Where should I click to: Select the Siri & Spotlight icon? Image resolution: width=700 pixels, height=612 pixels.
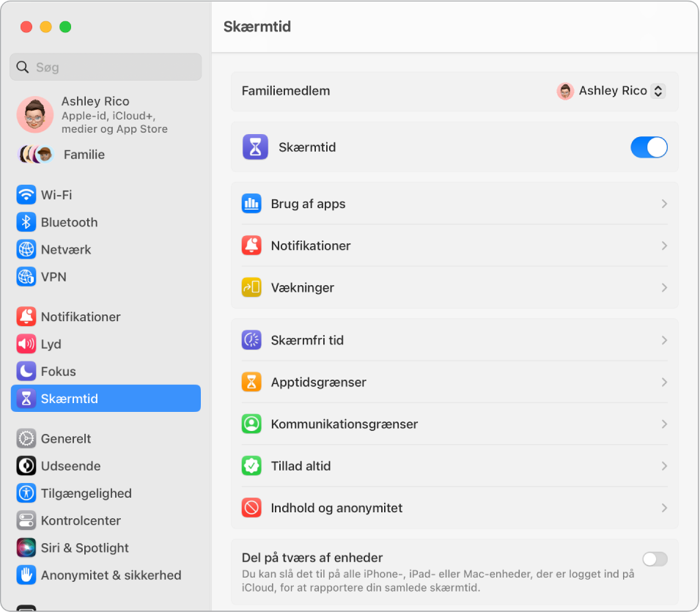pos(26,548)
